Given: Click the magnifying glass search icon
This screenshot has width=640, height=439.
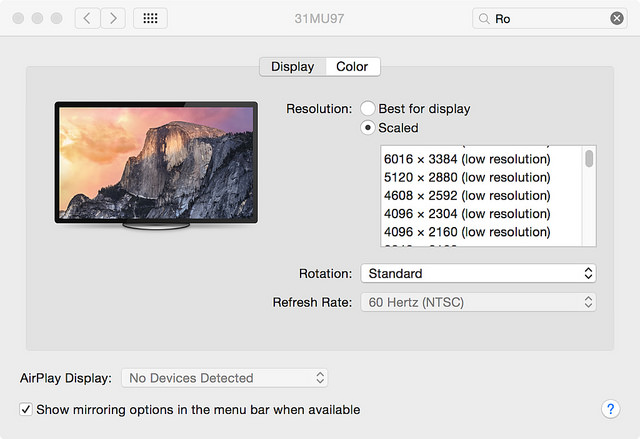Looking at the screenshot, I should click(485, 18).
